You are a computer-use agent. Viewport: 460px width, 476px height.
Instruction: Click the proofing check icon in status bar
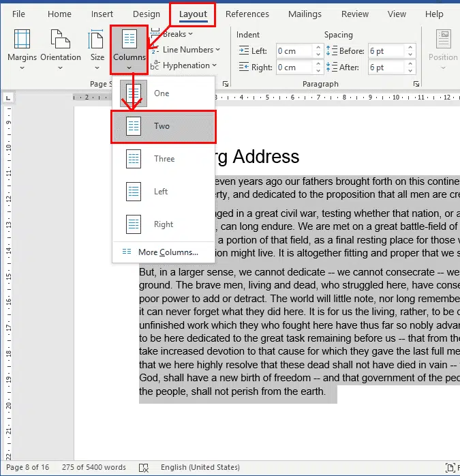coord(144,468)
